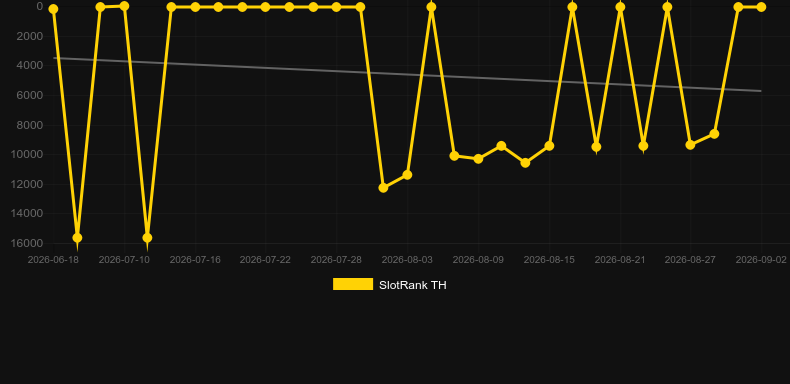Click the yellow SlotRank TH legend swatch
The image size is (790, 384).
pyautogui.click(x=353, y=284)
